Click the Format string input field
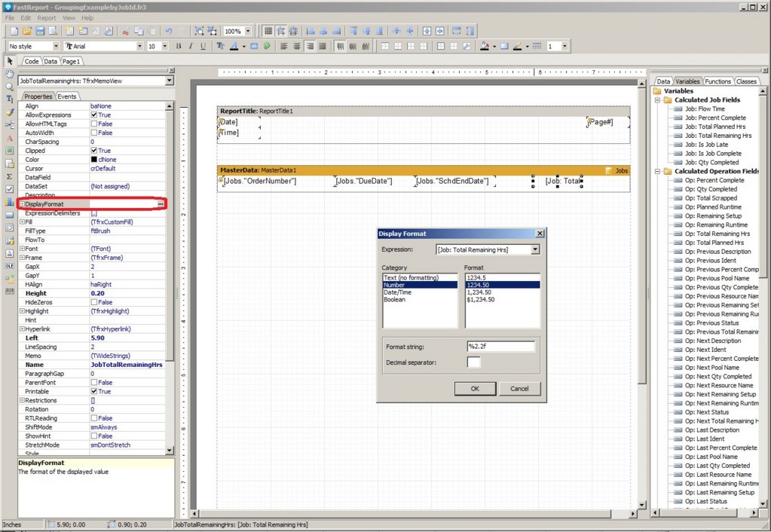Screen dimensions: 771x532 pyautogui.click(x=500, y=347)
